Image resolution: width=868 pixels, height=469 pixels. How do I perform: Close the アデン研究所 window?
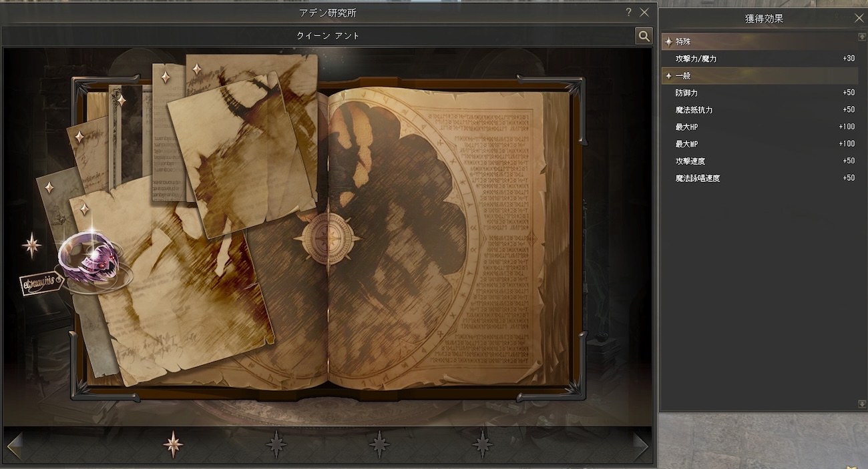pyautogui.click(x=644, y=13)
